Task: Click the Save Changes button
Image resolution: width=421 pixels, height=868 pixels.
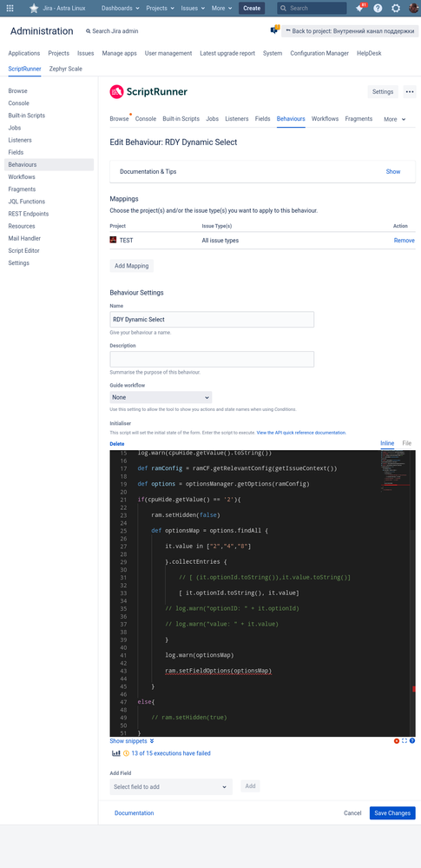Action: 392,813
